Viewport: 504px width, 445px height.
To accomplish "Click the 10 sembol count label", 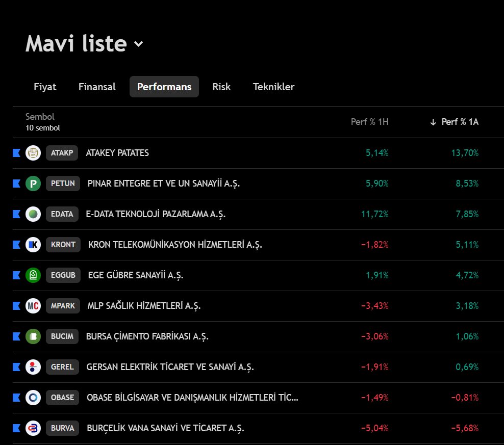I will coord(43,128).
